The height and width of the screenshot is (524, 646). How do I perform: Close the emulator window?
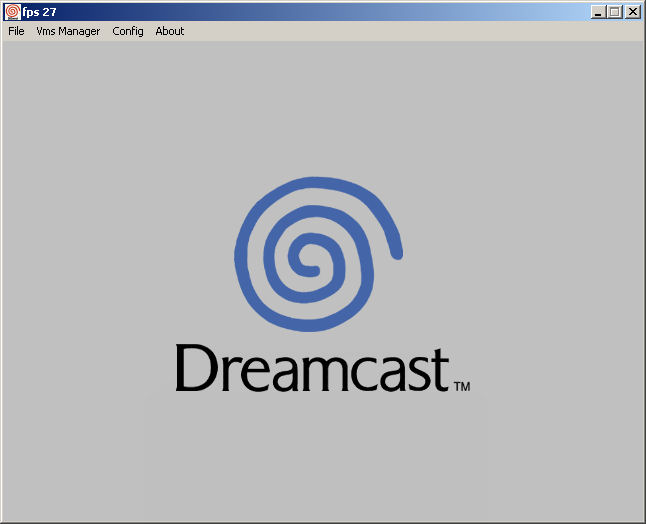[x=632, y=12]
